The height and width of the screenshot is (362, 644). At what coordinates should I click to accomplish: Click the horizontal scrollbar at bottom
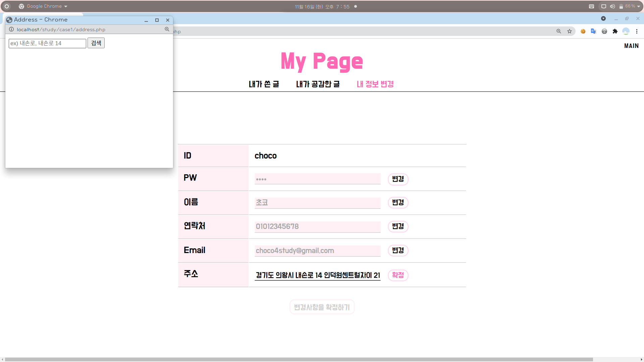299,359
